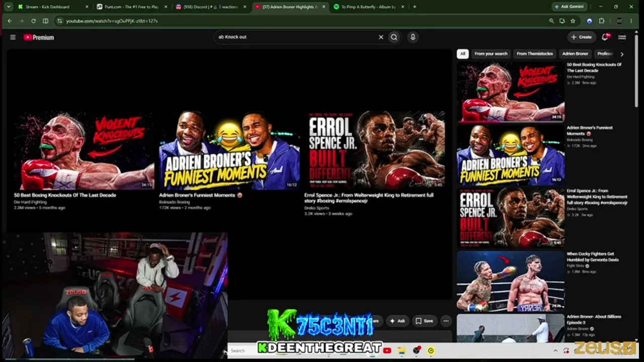Click sidebar title 'Adrien Broner's Funniest Moments'
644x362 pixels.
click(x=590, y=131)
